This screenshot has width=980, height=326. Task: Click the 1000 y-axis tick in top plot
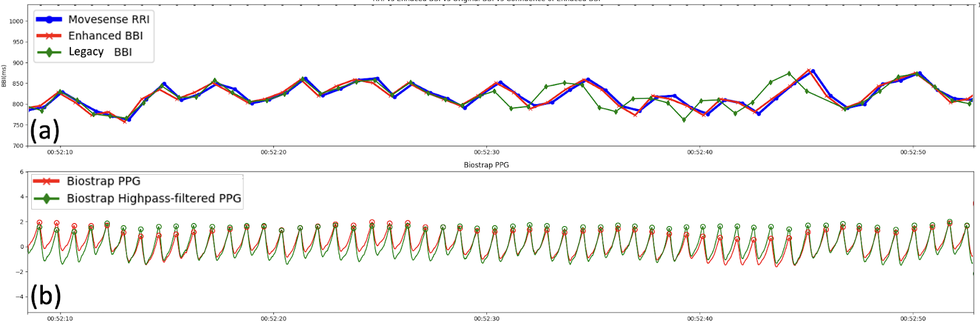pos(17,21)
